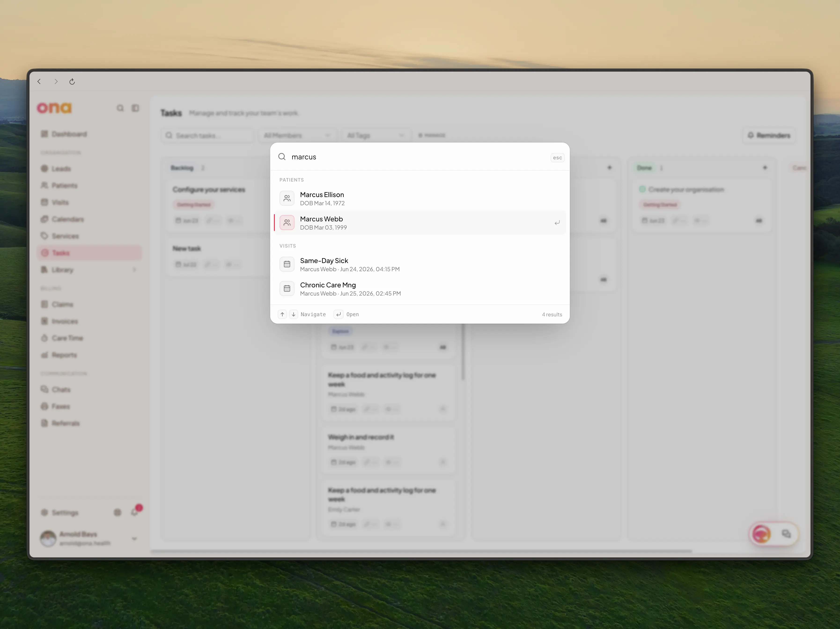Open the Marcus Ellison patient result
This screenshot has height=629, width=840.
coord(420,198)
